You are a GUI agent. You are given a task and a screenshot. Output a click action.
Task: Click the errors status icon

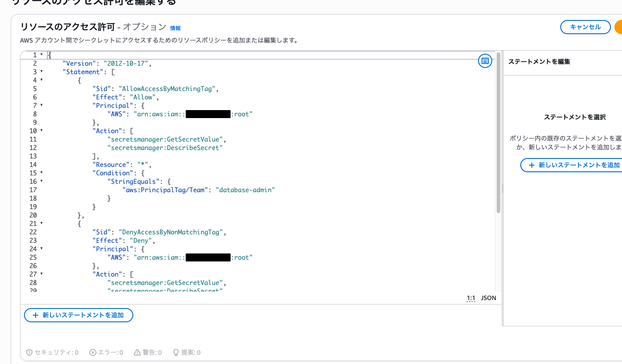[93, 352]
